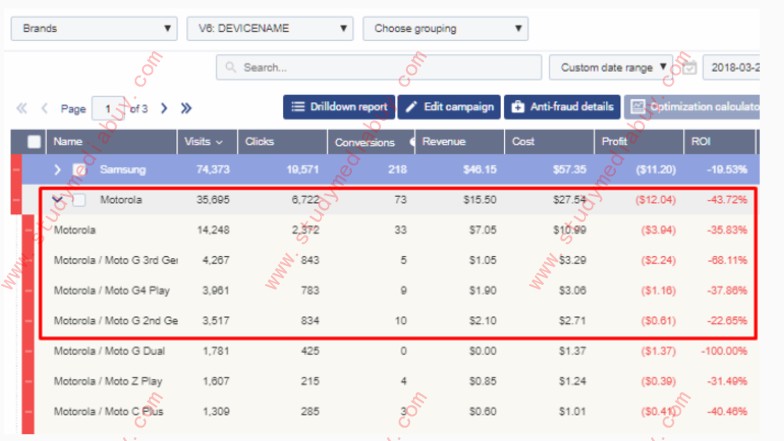Click the Edit campaign button
The image size is (784, 441).
[x=449, y=107]
